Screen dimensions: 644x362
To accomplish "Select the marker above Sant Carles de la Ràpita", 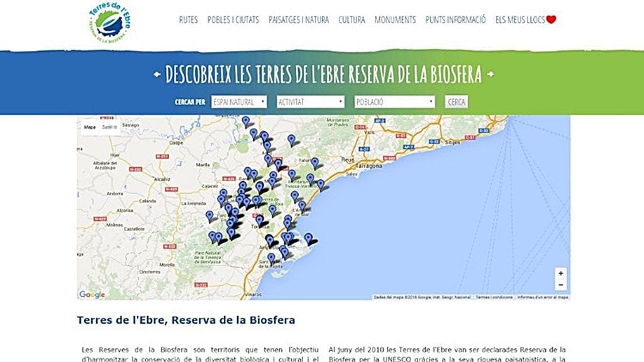I will [271, 259].
